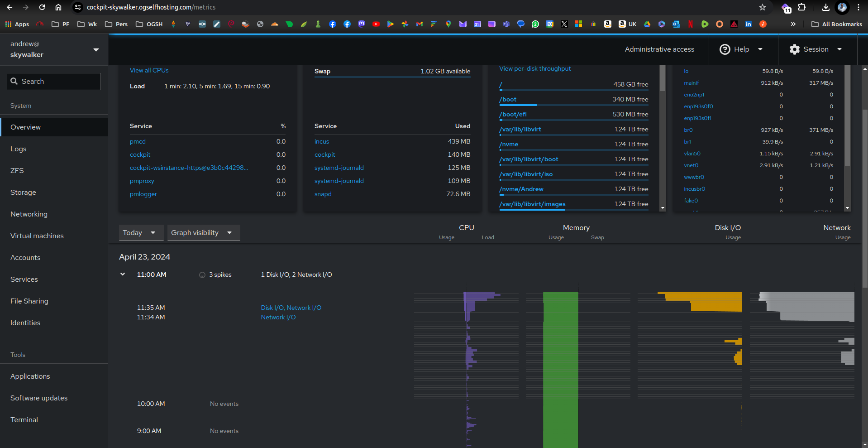Click the 3 spikes indicator circle
868x448 pixels.
click(202, 275)
